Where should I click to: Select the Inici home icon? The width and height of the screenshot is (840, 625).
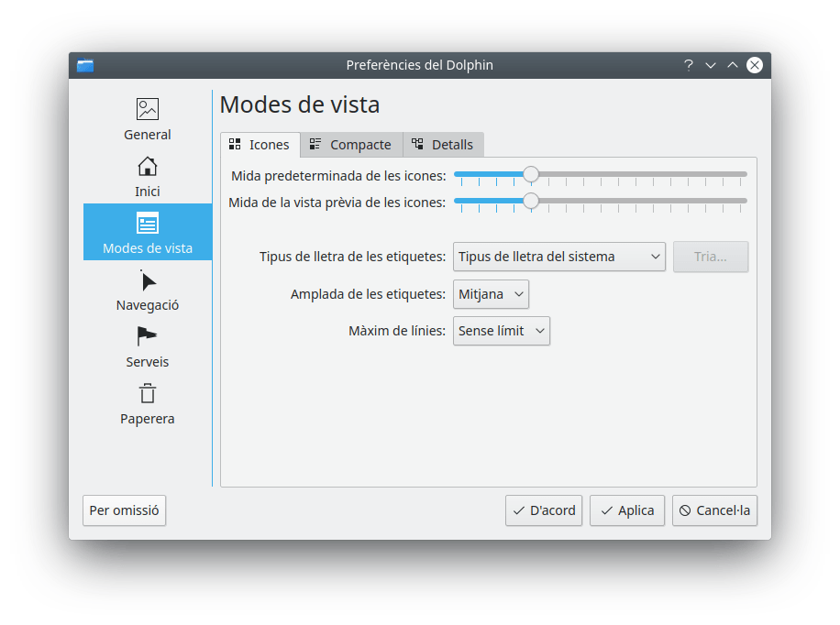(x=147, y=167)
